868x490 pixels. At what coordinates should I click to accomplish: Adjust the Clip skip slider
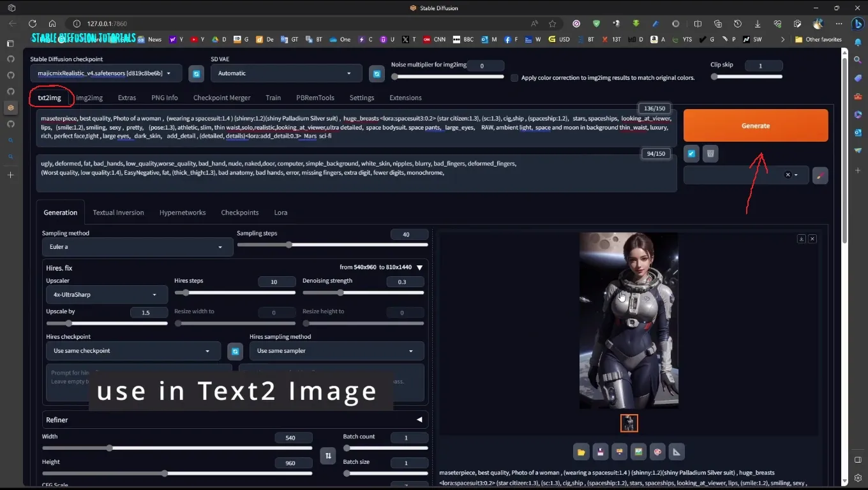pyautogui.click(x=747, y=77)
